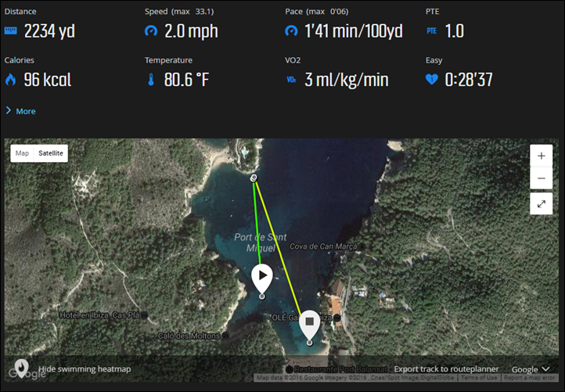
Task: Click the swimming heatmap flame pin icon
Action: (21, 369)
